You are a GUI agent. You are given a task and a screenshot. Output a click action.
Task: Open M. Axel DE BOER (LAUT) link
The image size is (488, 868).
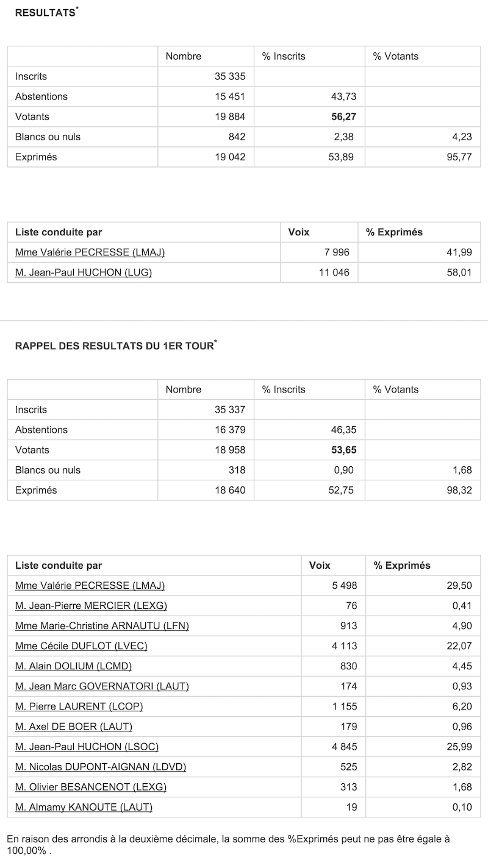74,727
